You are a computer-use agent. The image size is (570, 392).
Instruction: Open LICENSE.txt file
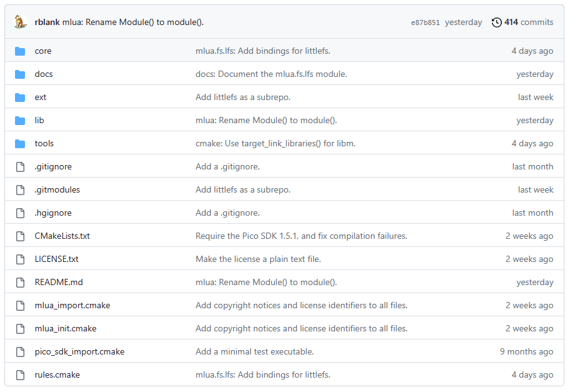tap(56, 259)
